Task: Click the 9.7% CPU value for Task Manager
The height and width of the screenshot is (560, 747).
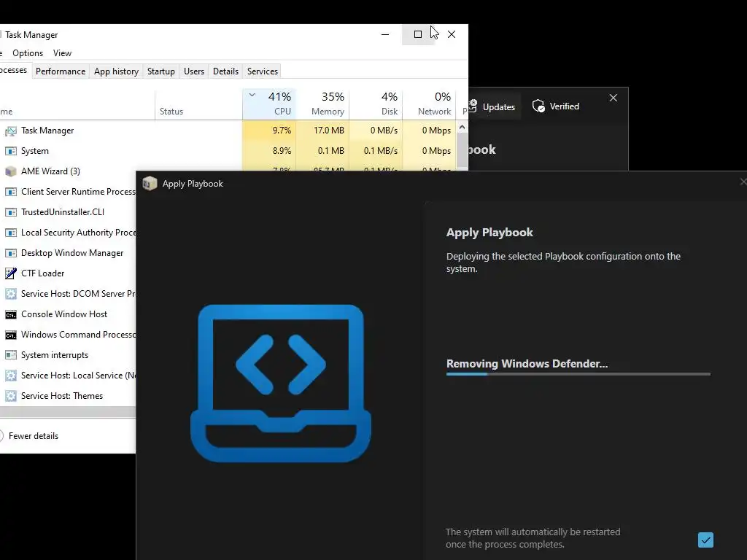Action: point(282,131)
